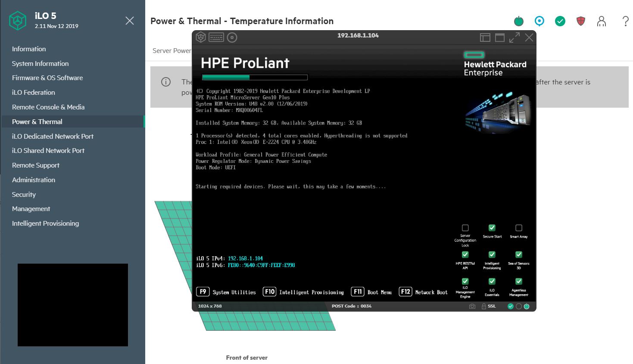This screenshot has height=364, width=633.
Task: Click the iLO 5 hexagon logo
Action: [x=18, y=20]
